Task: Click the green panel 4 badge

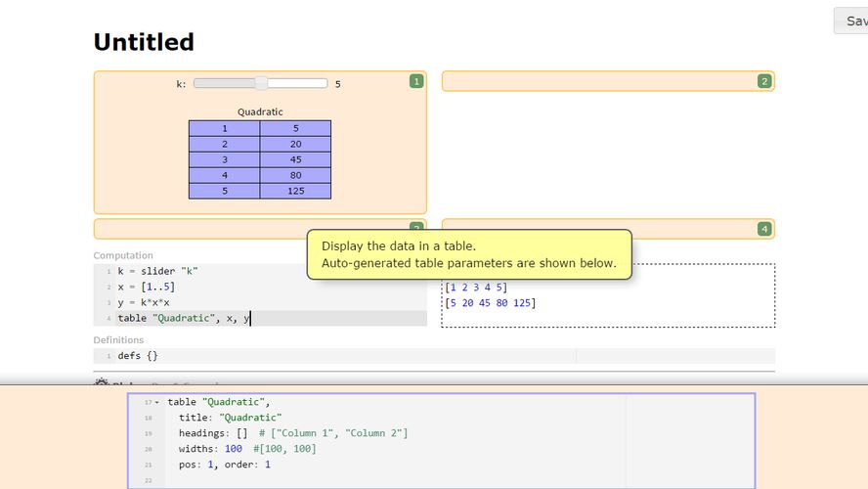Action: coord(764,229)
